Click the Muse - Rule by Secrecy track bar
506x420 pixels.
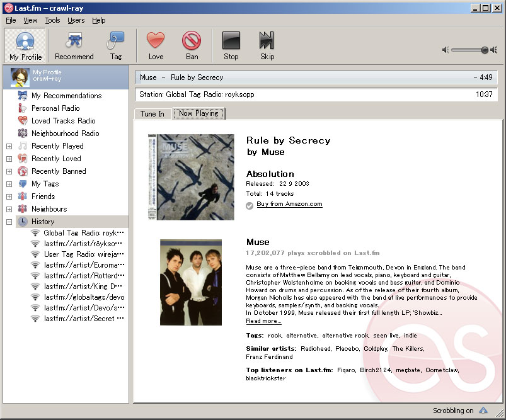(x=316, y=77)
